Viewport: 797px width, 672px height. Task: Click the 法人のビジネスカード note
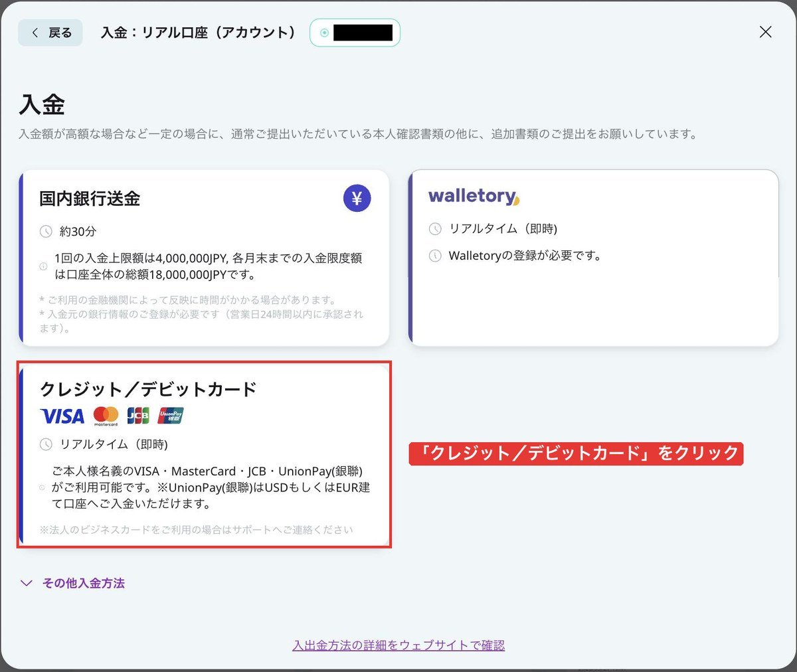coord(197,530)
